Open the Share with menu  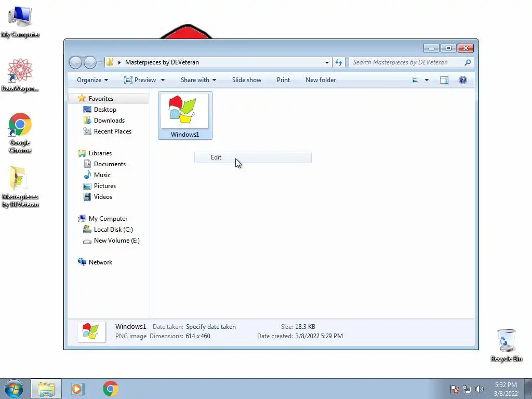198,80
